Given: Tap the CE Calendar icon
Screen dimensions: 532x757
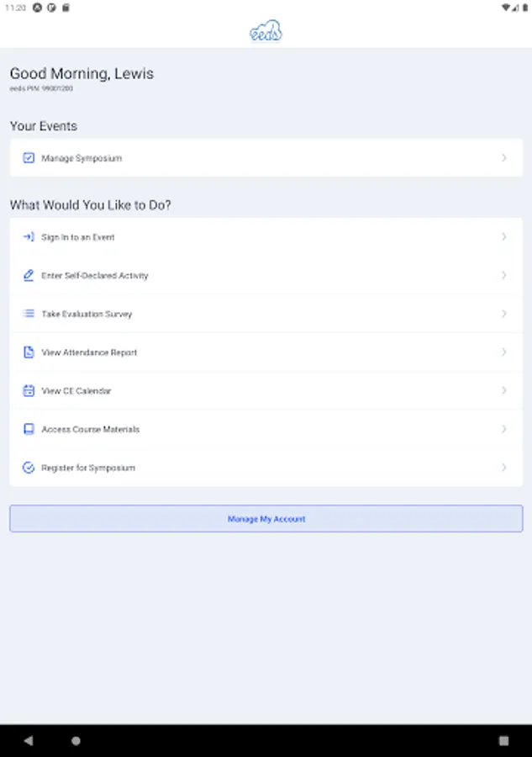Looking at the screenshot, I should [29, 390].
